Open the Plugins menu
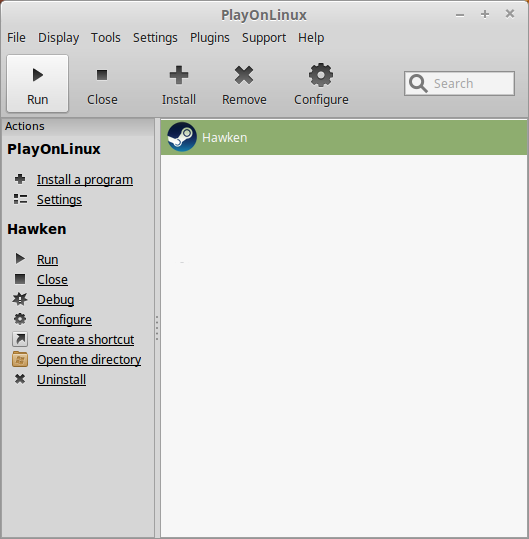 click(210, 37)
